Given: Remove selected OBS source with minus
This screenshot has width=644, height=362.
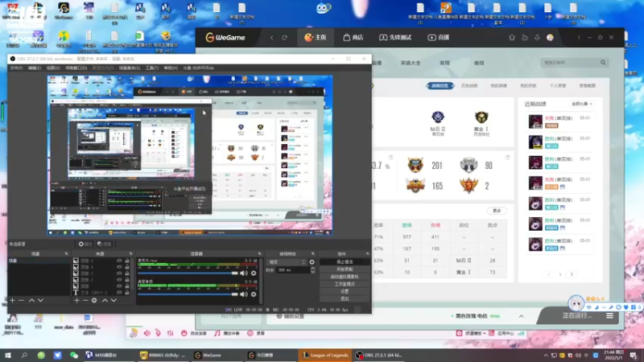Looking at the screenshot, I should 85,300.
